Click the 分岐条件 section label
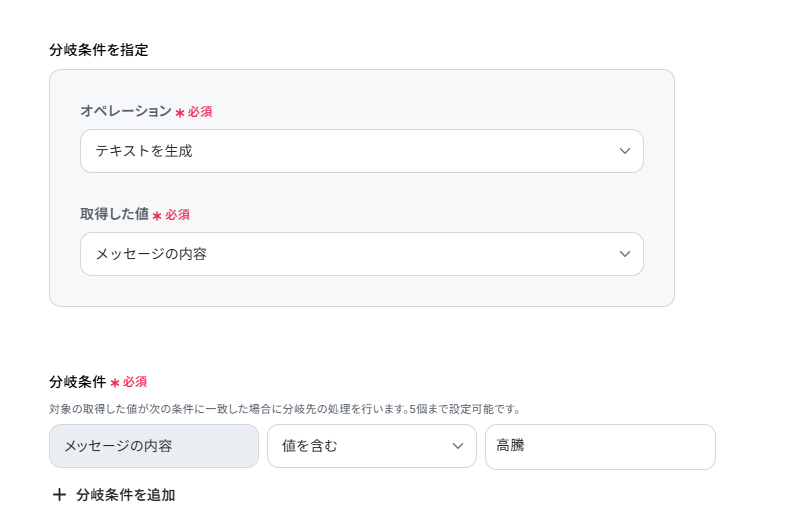 [77, 382]
